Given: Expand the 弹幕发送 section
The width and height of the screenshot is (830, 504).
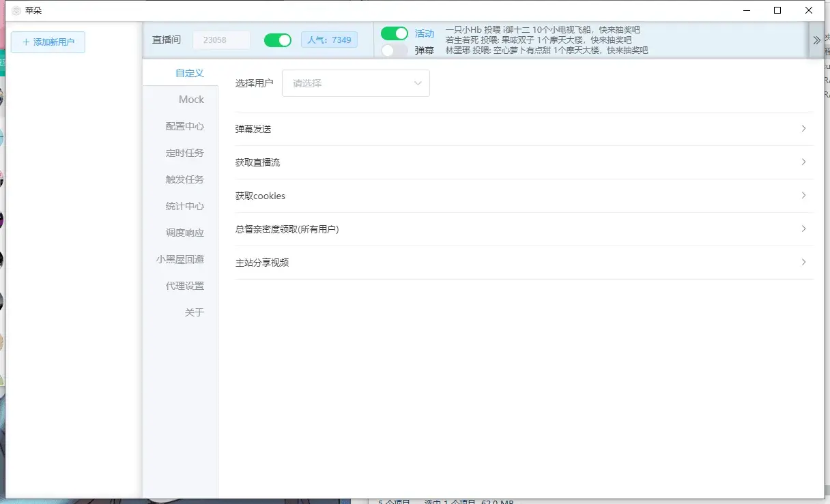Looking at the screenshot, I should (524, 129).
